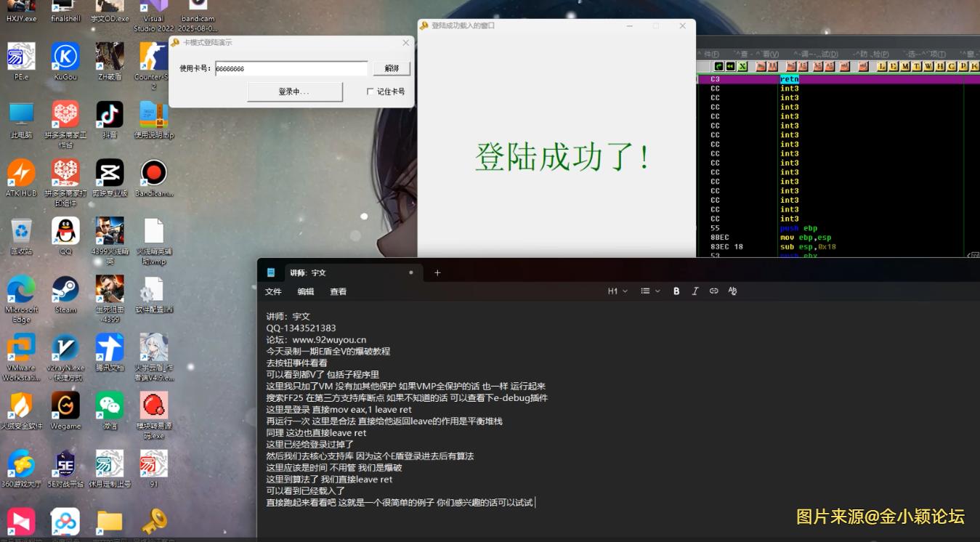Open the 查看 menu in Notepad

tap(339, 291)
